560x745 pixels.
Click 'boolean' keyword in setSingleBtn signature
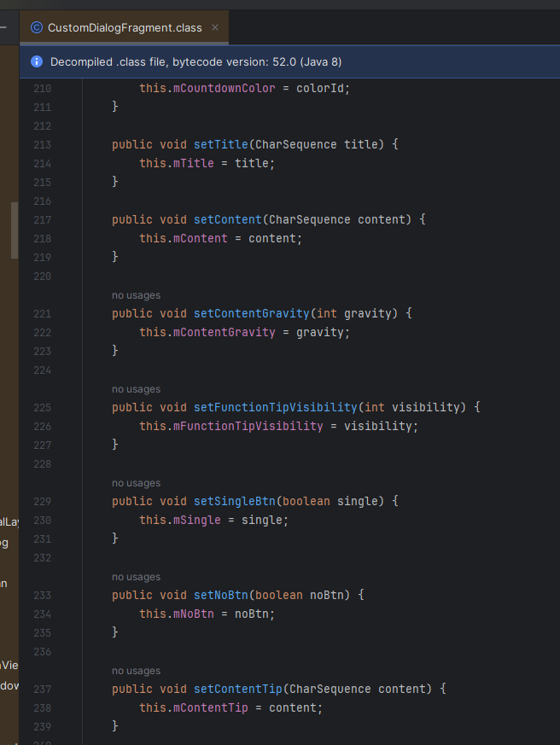[x=306, y=501]
